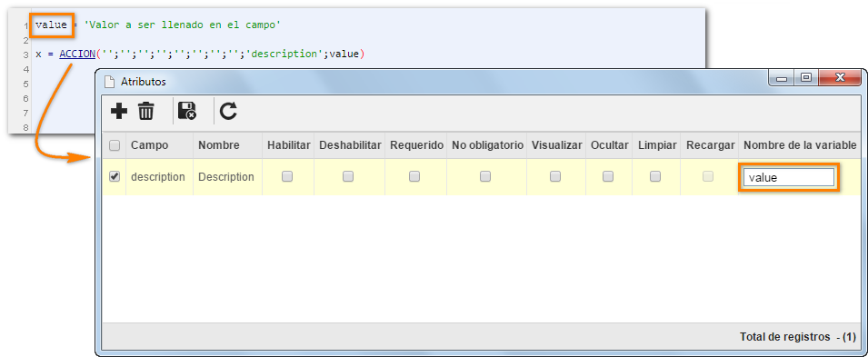868x357 pixels.
Task: Click the Ocultar column header
Action: pyautogui.click(x=610, y=145)
